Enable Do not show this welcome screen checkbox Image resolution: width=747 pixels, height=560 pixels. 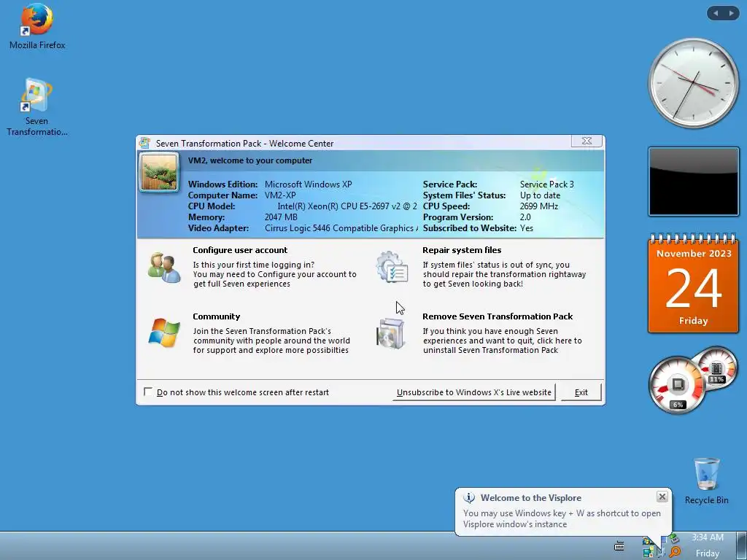coord(148,392)
